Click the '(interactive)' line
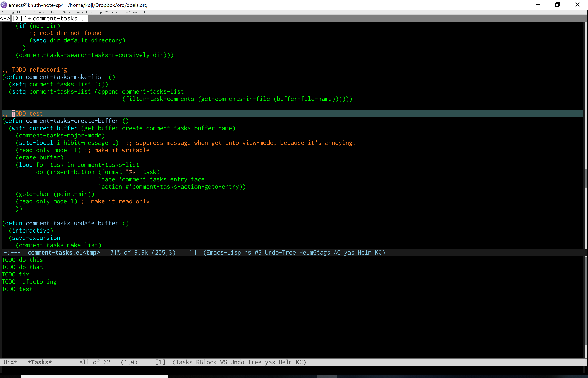Image resolution: width=588 pixels, height=378 pixels. [31, 231]
